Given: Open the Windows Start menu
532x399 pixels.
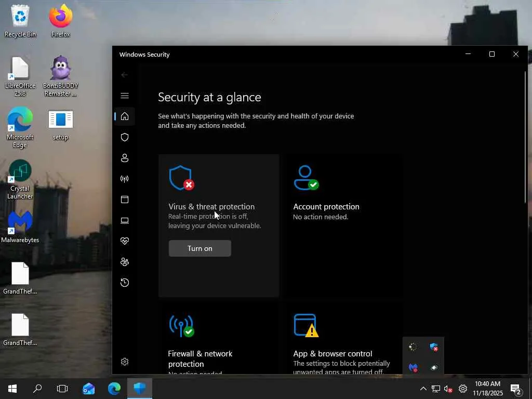Looking at the screenshot, I should 12,389.
